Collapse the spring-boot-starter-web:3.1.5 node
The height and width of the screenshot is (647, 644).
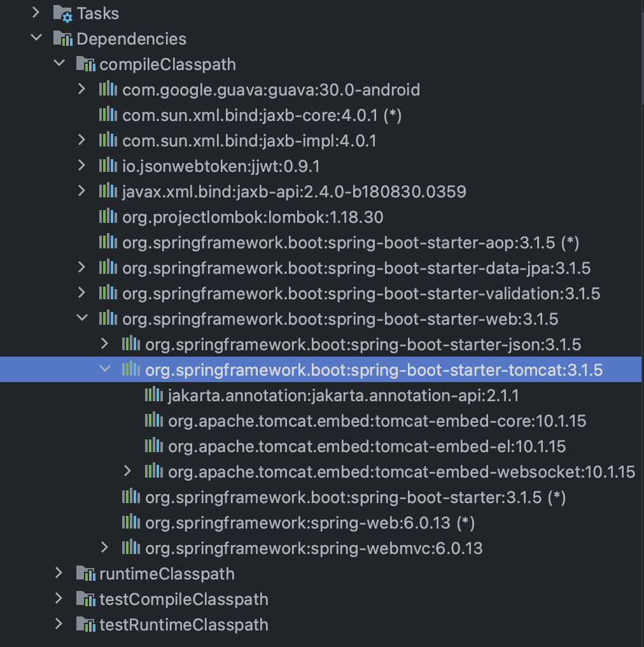pyautogui.click(x=82, y=318)
